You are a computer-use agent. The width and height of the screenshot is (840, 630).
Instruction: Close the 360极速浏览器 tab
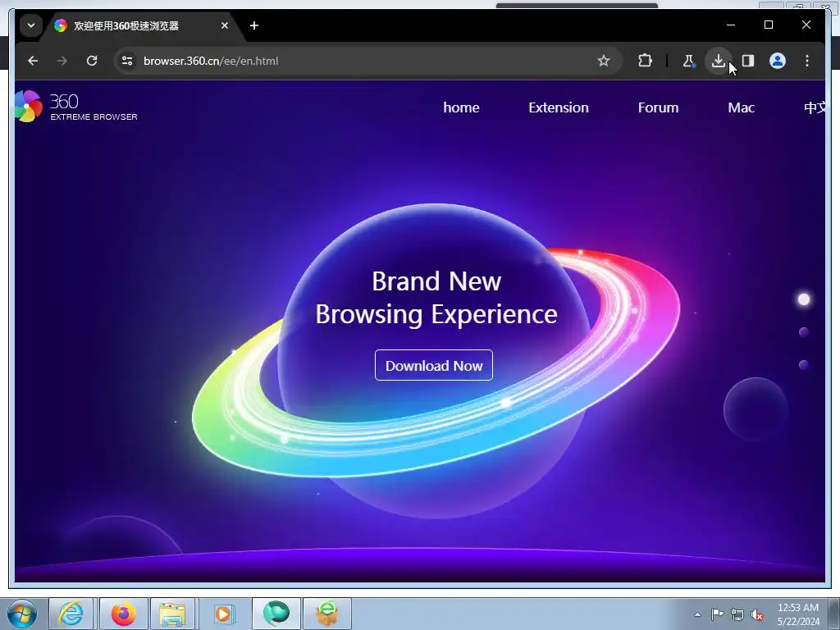(x=225, y=25)
